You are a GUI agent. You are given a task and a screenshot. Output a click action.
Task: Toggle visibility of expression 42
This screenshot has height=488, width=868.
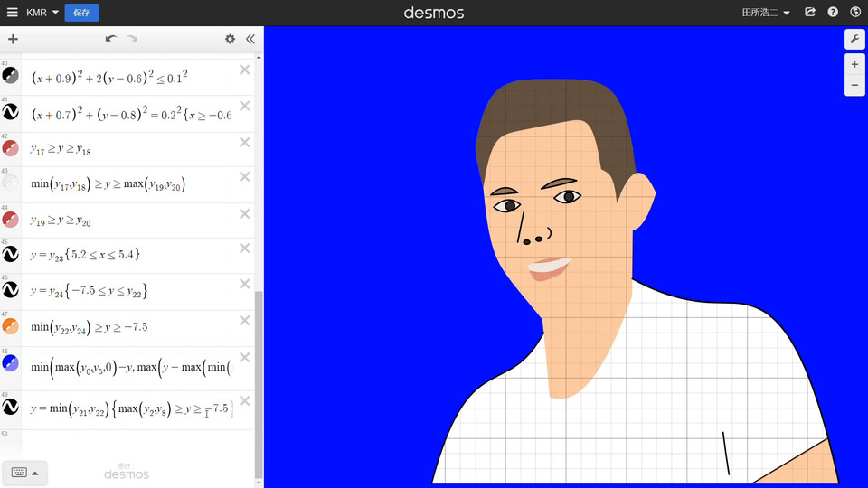11,148
